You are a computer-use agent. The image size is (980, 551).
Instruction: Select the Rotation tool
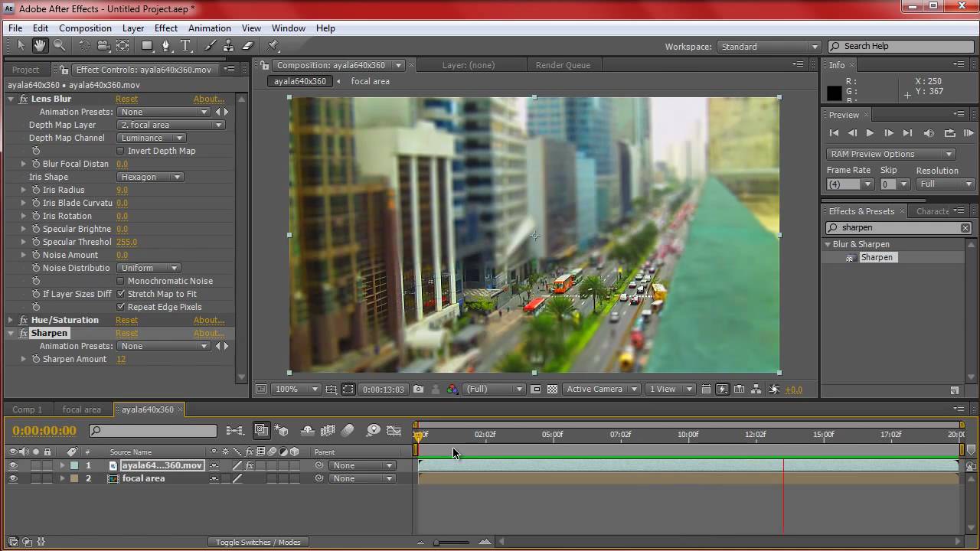point(84,46)
